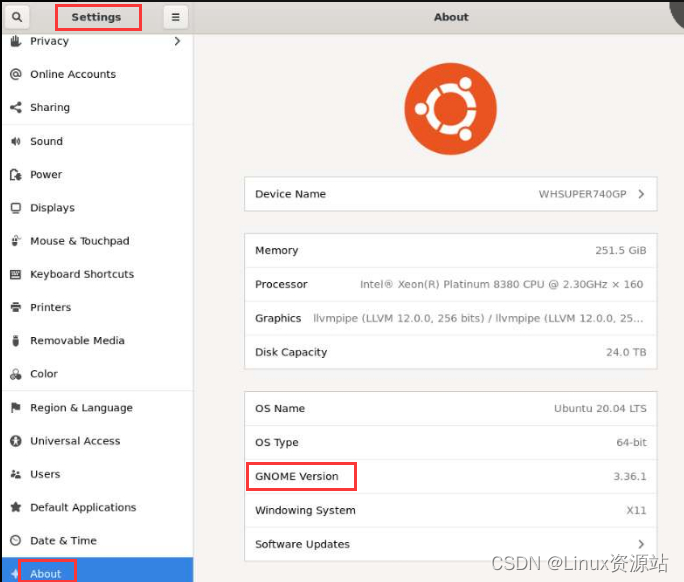This screenshot has width=684, height=582.
Task: Expand the Privacy submenu chevron
Action: click(x=177, y=41)
